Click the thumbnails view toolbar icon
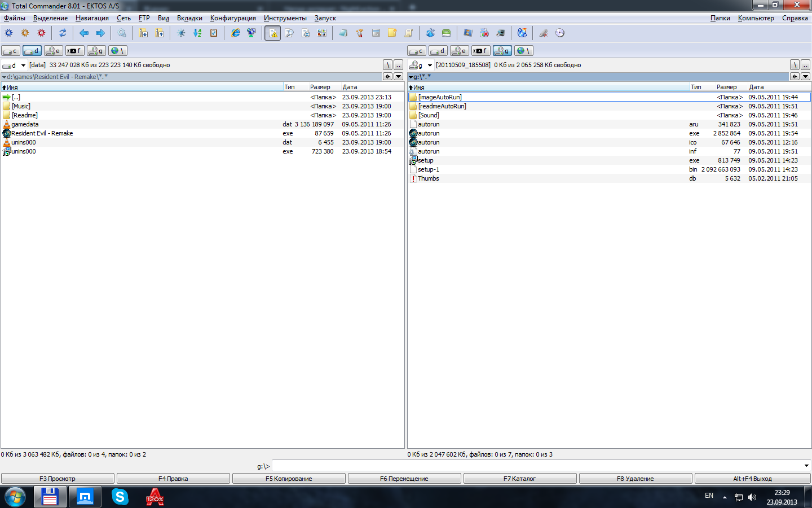 [322, 33]
